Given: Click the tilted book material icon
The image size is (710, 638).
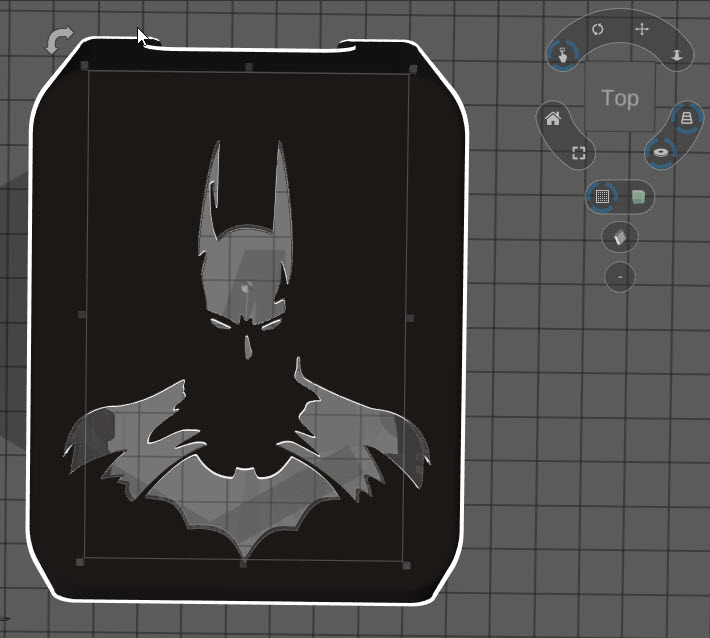Looking at the screenshot, I should (620, 237).
